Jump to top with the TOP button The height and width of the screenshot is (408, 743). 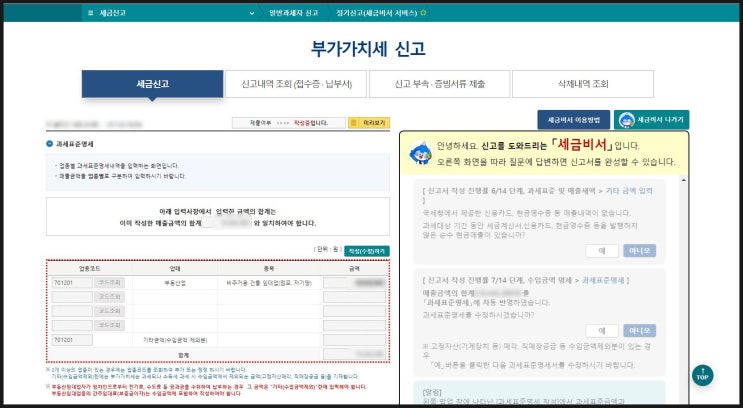702,375
